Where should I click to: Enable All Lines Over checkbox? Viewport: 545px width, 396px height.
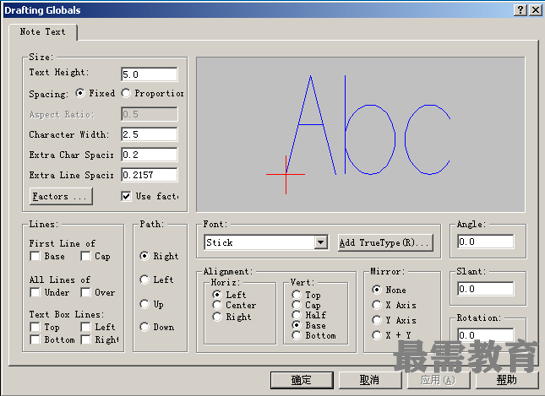[x=85, y=292]
